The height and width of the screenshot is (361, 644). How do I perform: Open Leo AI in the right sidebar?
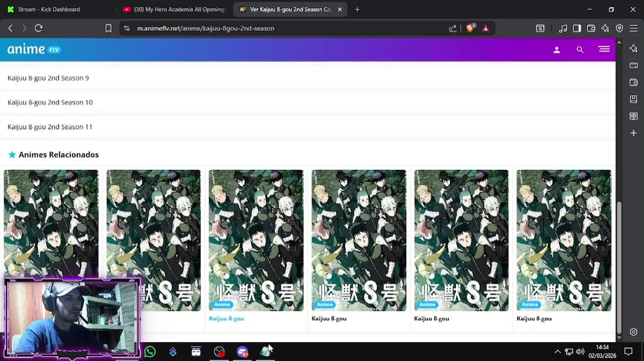coord(633,49)
